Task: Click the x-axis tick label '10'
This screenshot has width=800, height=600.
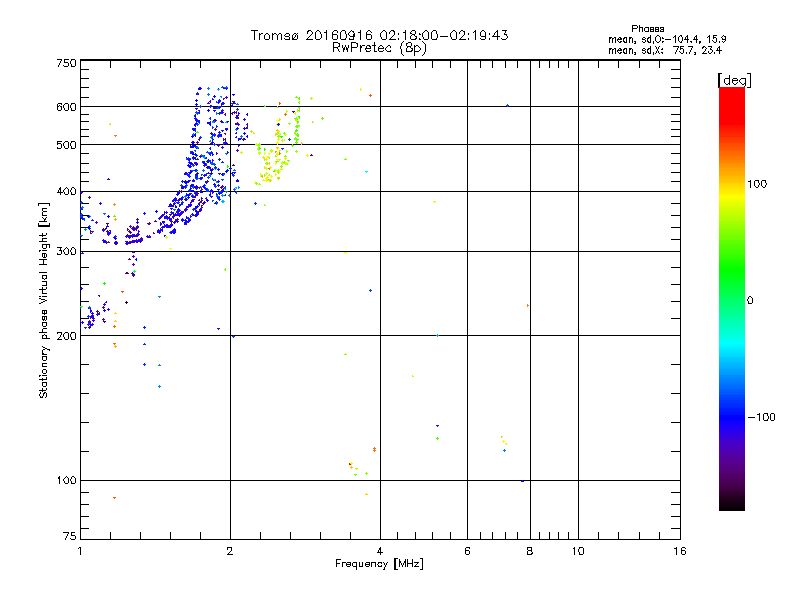Action: click(x=578, y=551)
